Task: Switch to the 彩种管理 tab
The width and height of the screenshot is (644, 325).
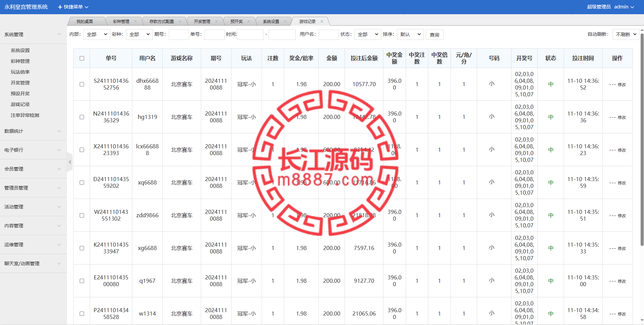Action: coord(121,21)
